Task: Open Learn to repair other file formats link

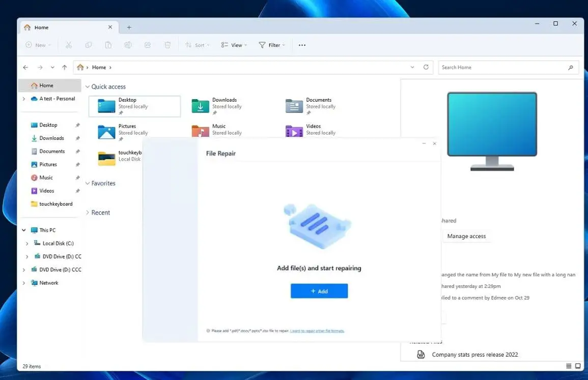Action: (x=317, y=331)
